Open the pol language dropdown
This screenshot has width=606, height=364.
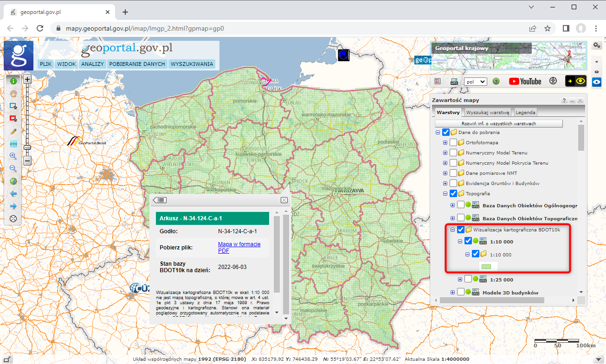[x=475, y=82]
